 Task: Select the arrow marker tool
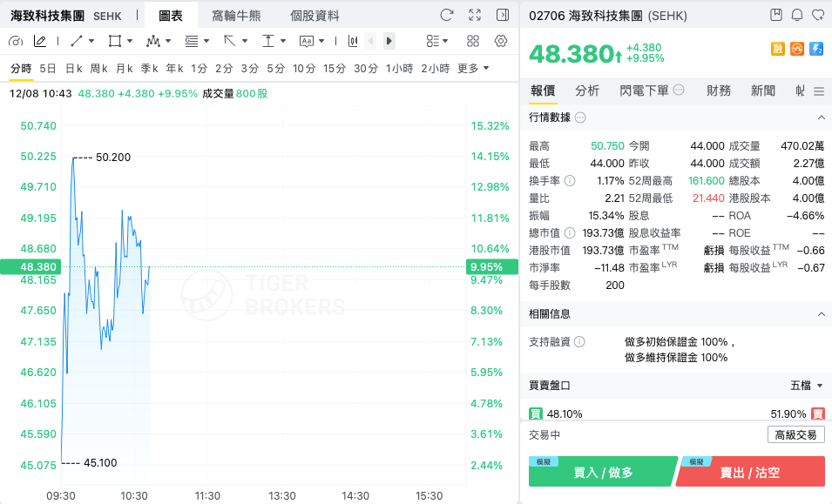tap(230, 41)
